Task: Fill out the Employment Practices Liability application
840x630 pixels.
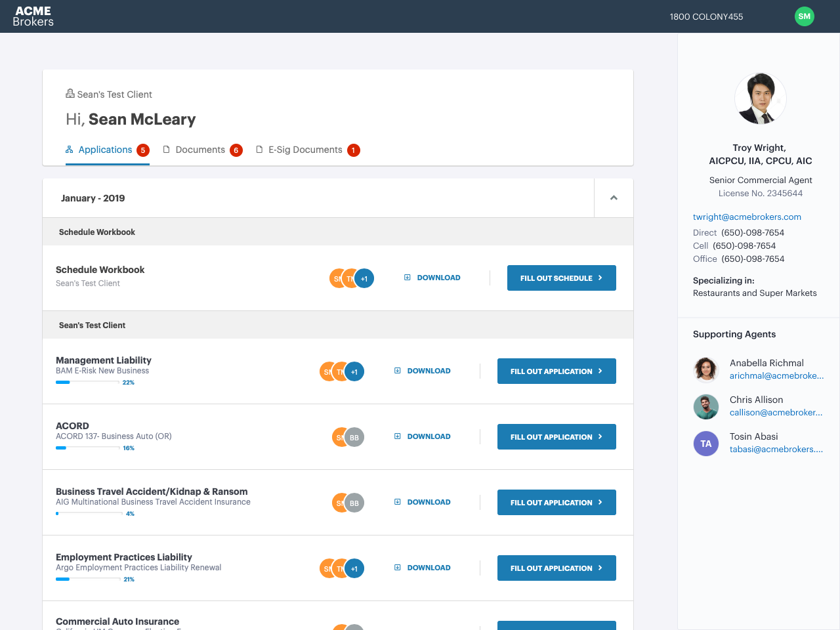Action: (556, 568)
